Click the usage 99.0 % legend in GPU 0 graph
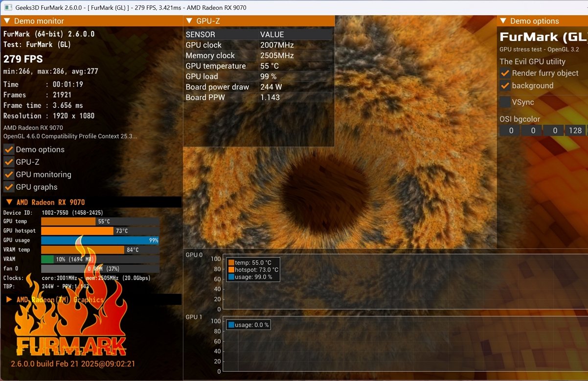Image resolution: width=588 pixels, height=381 pixels. (250, 277)
